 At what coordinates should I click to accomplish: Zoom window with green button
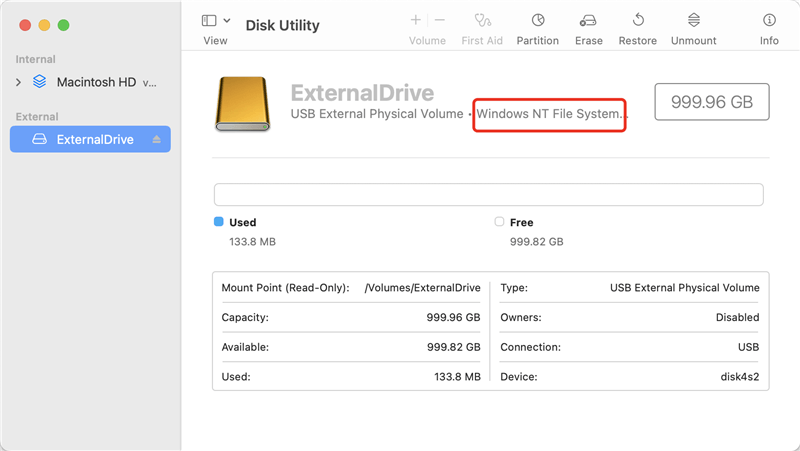[x=63, y=25]
